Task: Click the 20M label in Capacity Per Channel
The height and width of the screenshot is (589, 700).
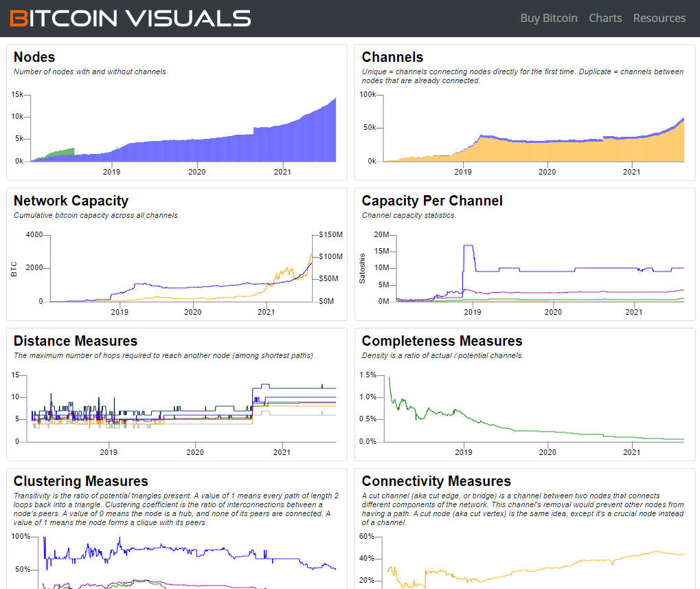Action: [381, 235]
